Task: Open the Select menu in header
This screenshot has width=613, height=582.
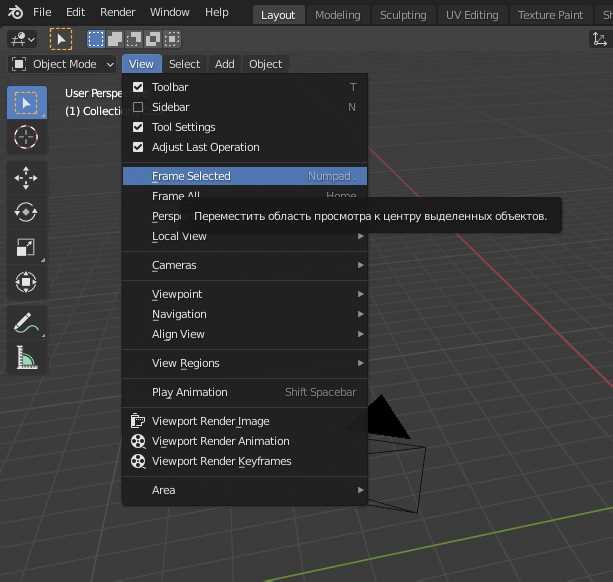Action: coord(184,64)
